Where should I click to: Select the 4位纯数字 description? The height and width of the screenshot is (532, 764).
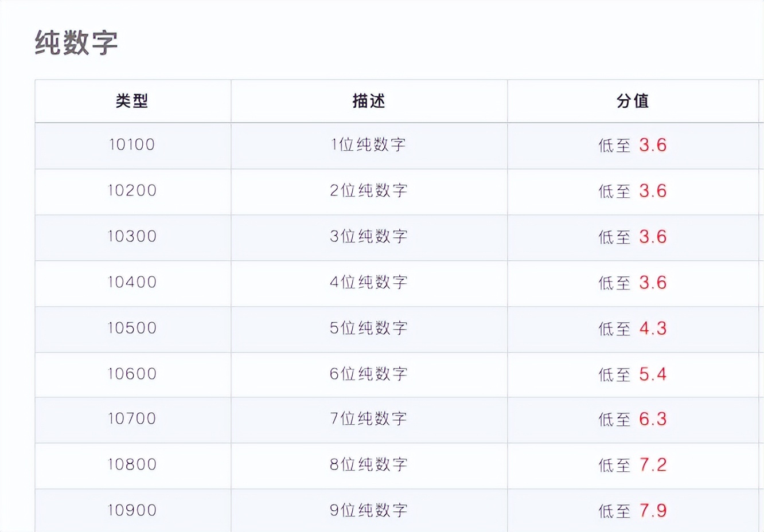tap(369, 282)
